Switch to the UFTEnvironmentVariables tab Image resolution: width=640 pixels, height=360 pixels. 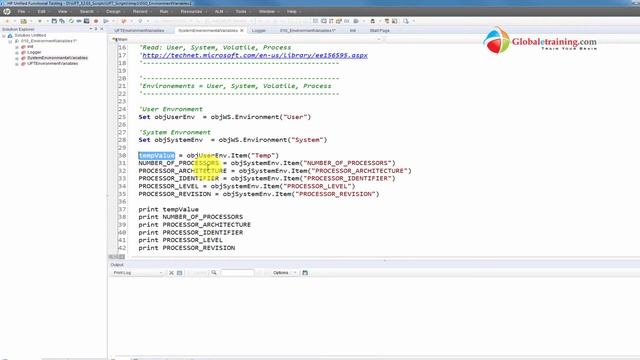click(x=139, y=31)
